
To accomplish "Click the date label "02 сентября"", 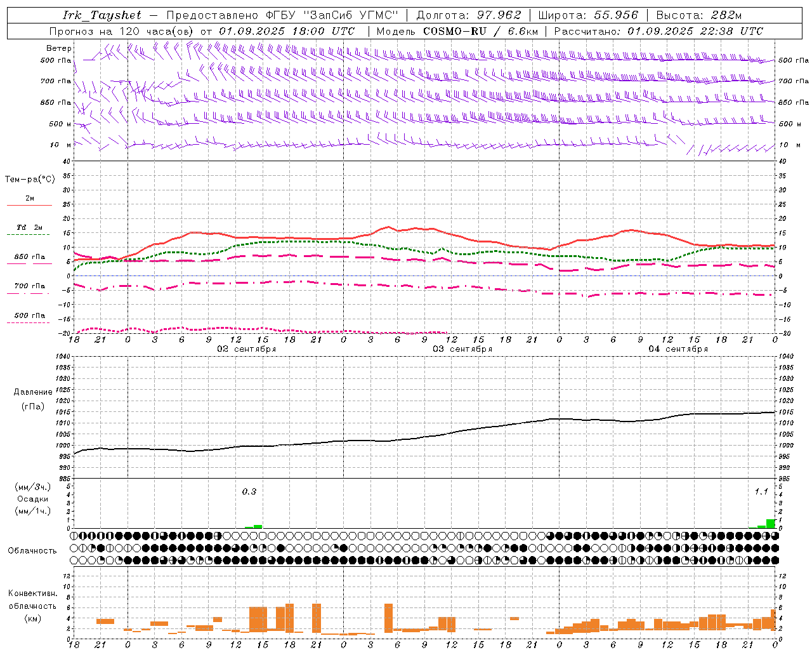I will [x=247, y=349].
